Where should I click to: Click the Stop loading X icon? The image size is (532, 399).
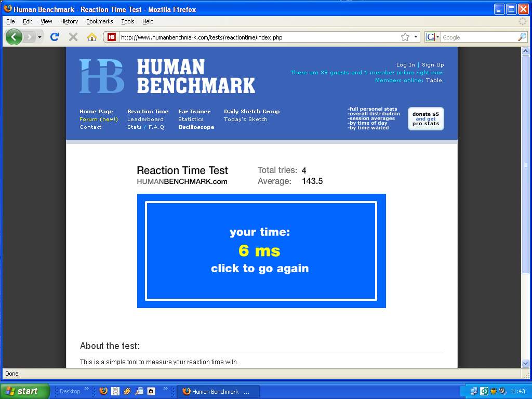[73, 37]
